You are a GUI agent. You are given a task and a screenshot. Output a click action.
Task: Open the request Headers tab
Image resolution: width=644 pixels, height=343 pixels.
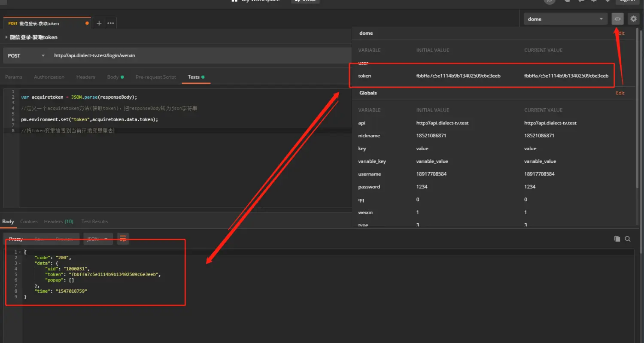(85, 77)
